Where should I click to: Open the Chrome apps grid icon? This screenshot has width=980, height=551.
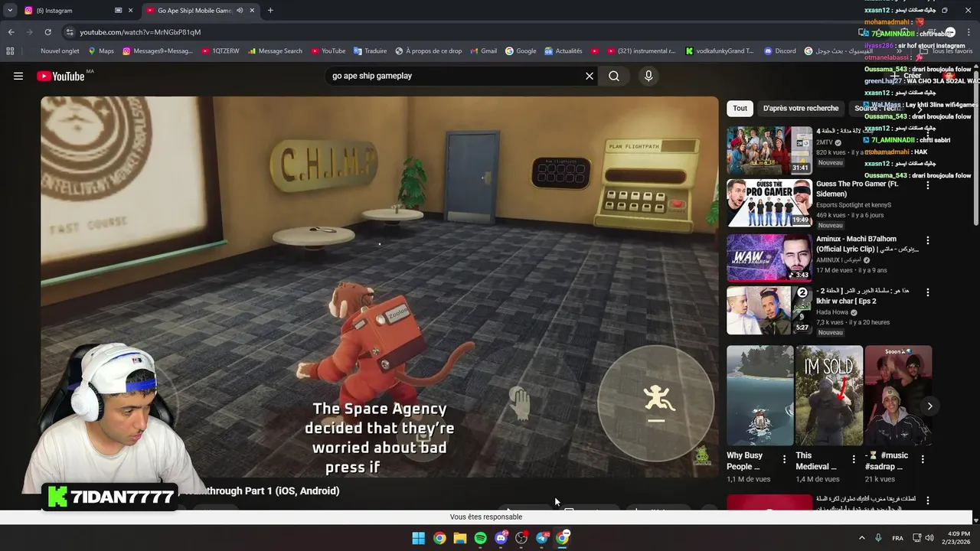click(x=10, y=51)
